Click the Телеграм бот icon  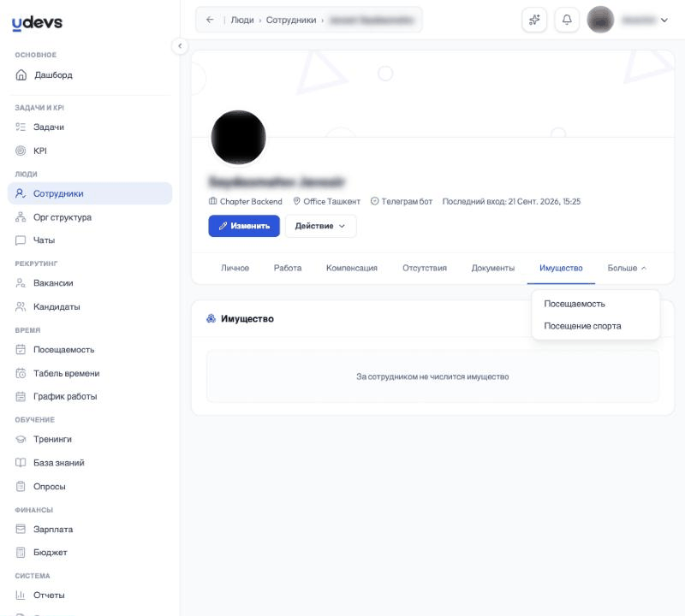[x=374, y=201]
